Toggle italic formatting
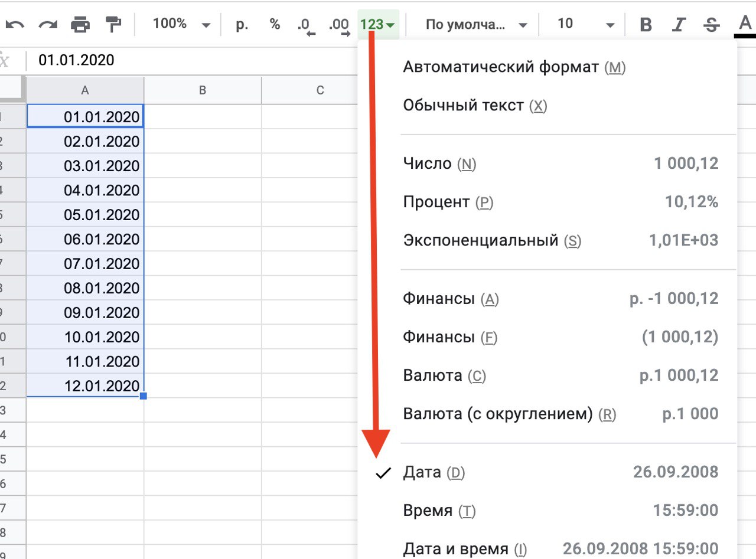The width and height of the screenshot is (756, 559). (x=679, y=25)
